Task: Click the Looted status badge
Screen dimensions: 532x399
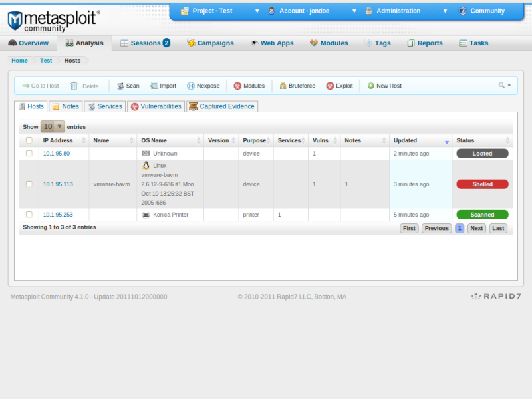Action: point(483,154)
